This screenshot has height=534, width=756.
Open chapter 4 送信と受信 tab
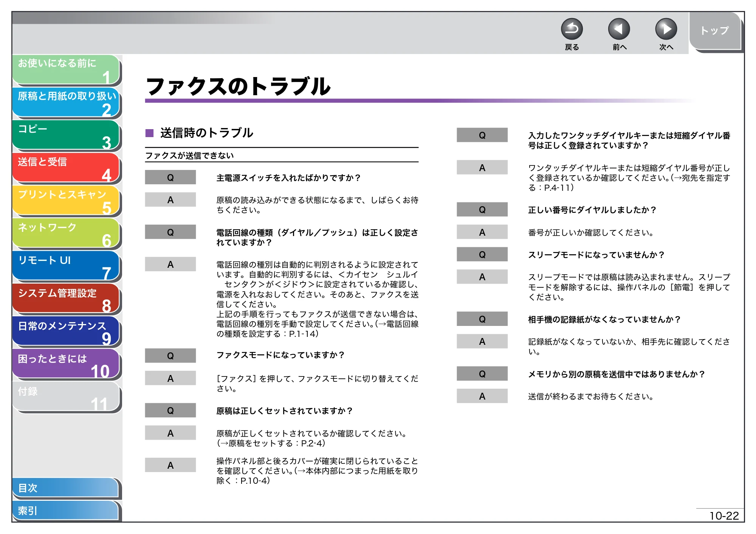click(x=66, y=168)
